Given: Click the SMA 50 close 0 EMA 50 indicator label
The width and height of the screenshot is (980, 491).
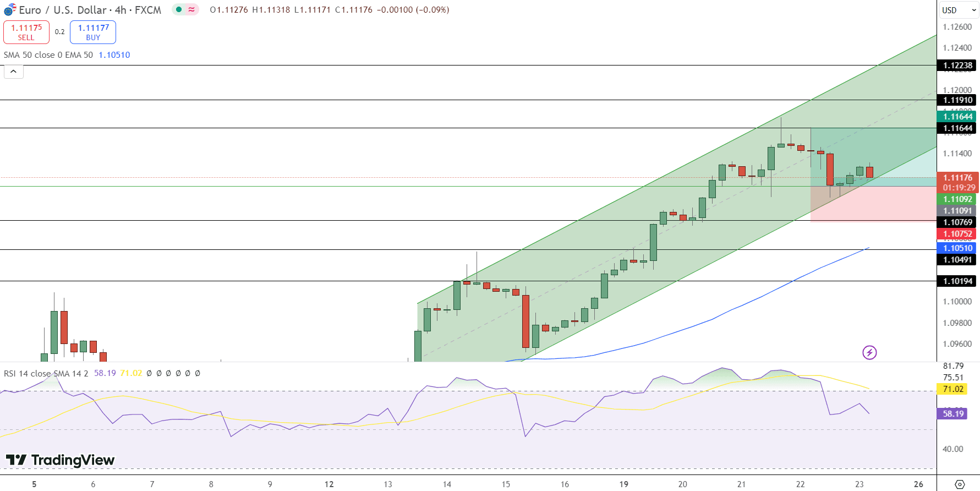Looking at the screenshot, I should click(48, 55).
